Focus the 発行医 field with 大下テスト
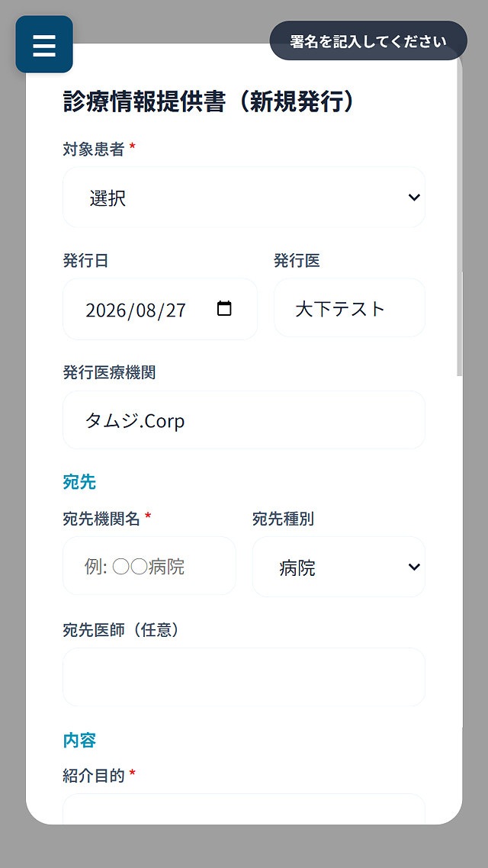488x868 pixels. pos(350,308)
